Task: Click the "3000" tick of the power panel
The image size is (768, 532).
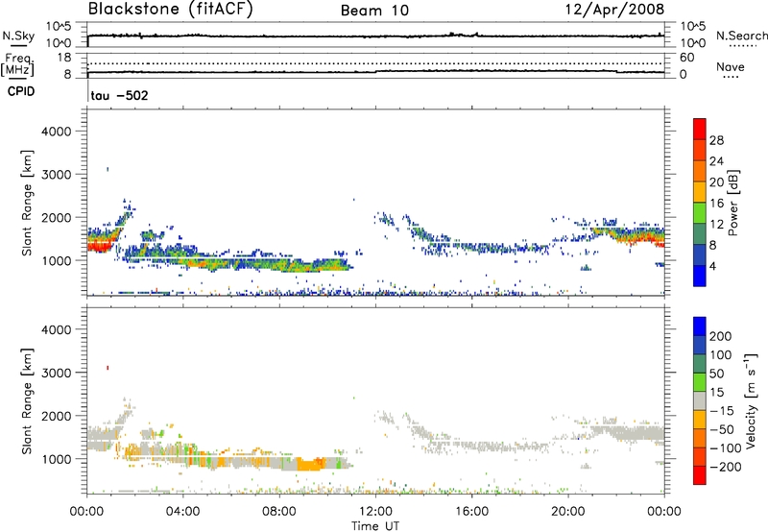Action: (x=57, y=175)
